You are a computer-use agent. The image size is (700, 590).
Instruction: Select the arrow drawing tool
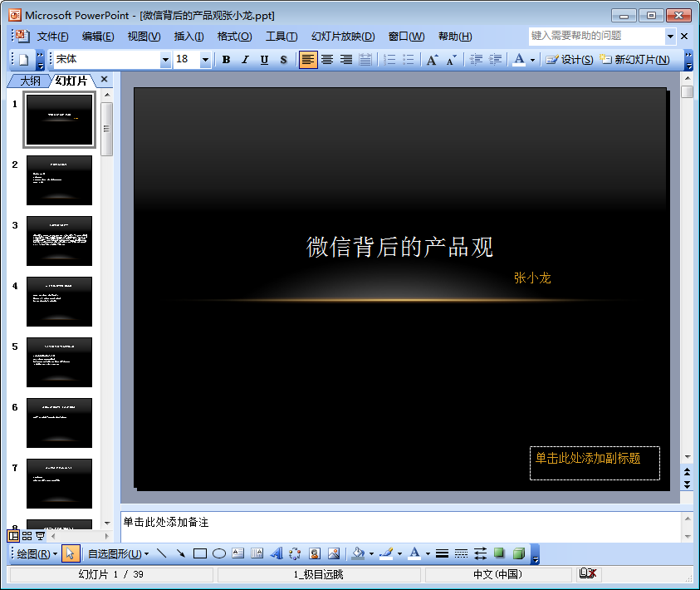tap(181, 553)
